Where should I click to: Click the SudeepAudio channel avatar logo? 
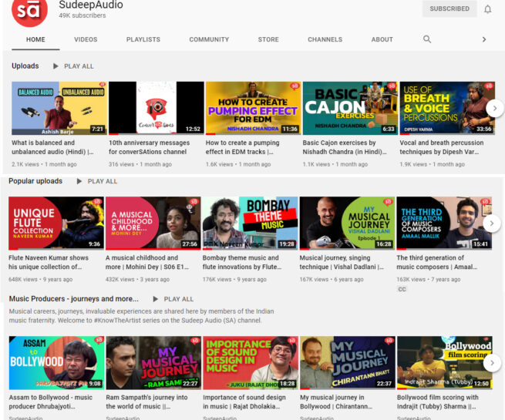point(29,10)
